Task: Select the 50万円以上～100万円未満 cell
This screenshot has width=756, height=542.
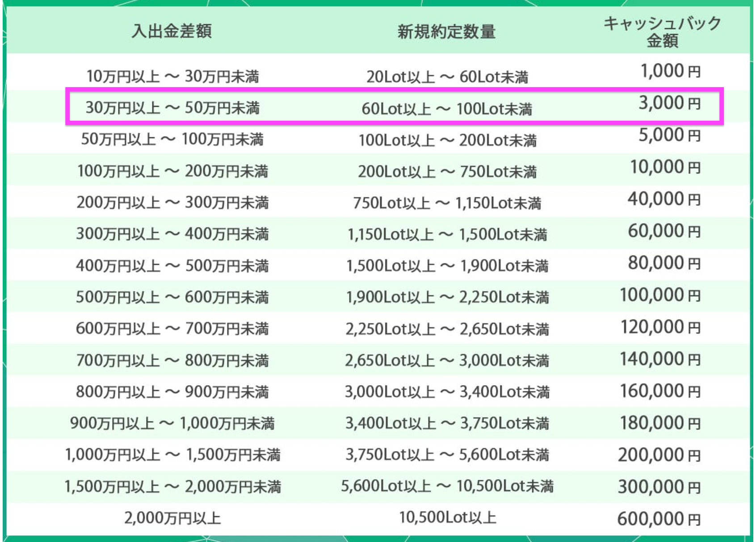Action: (172, 140)
